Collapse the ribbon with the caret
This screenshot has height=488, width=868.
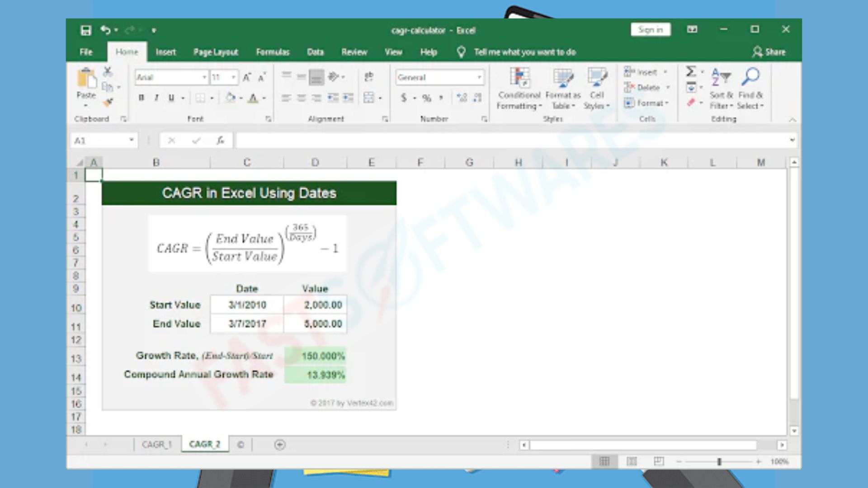coord(792,120)
